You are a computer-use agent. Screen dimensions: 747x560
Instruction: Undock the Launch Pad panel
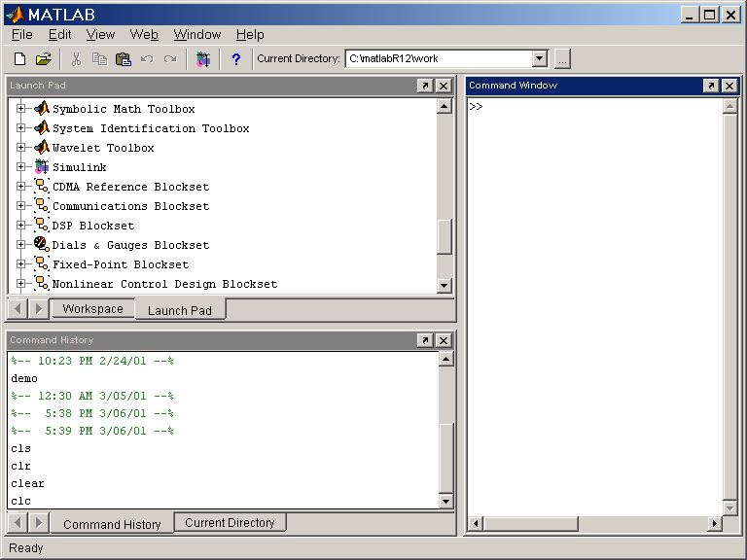pos(424,86)
